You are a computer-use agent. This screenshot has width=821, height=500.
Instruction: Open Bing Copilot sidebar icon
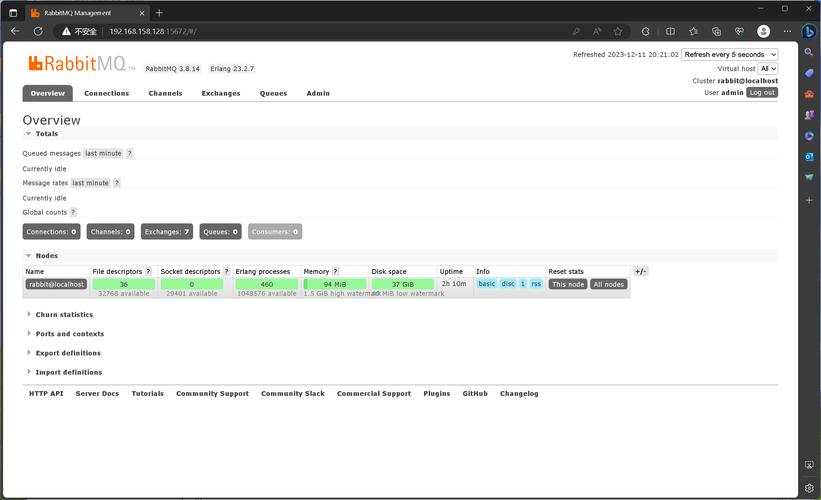[809, 31]
